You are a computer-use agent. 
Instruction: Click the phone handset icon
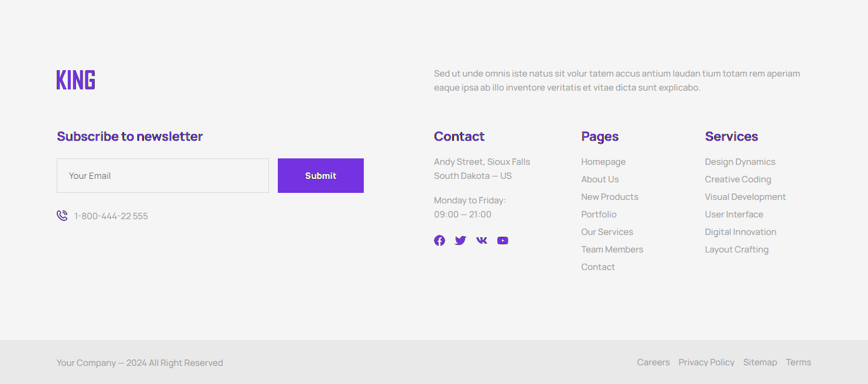pos(61,215)
